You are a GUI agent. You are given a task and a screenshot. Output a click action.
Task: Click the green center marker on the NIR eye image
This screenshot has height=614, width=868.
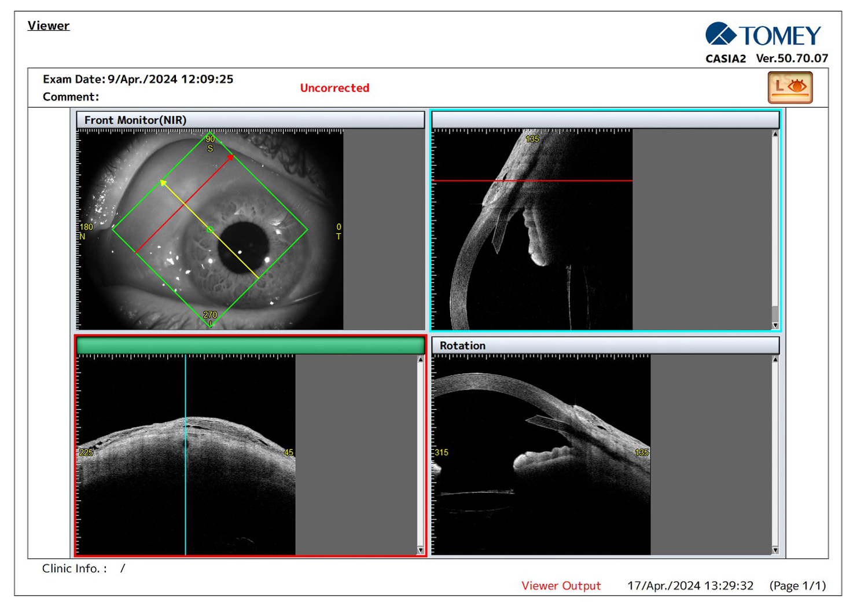click(210, 230)
